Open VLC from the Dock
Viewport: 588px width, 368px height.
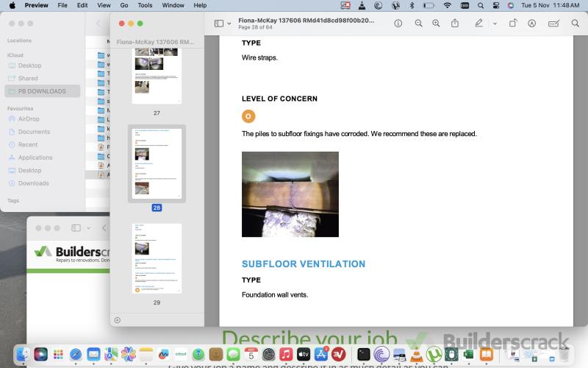pos(416,354)
